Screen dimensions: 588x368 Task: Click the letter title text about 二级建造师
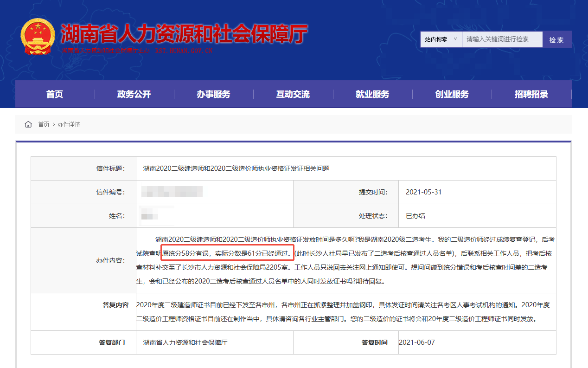236,168
